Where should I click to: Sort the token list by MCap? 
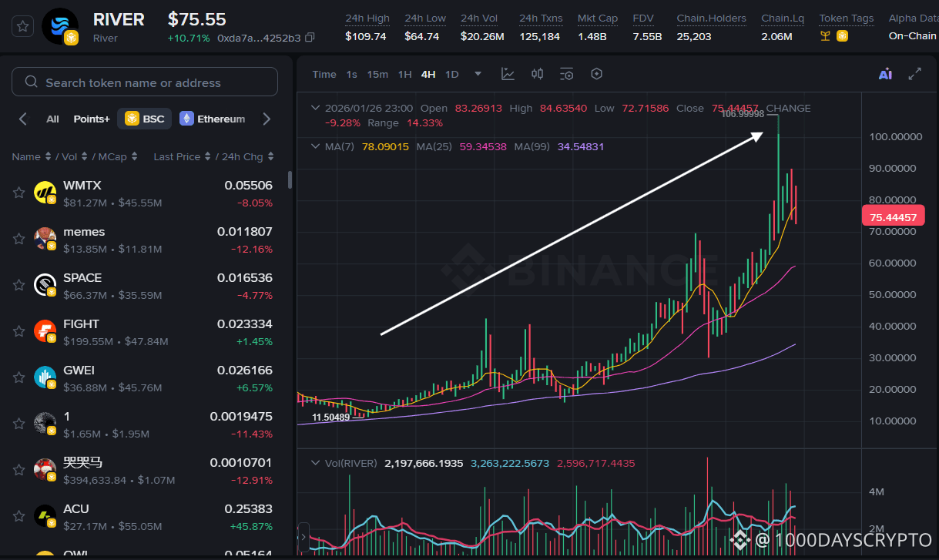click(118, 156)
